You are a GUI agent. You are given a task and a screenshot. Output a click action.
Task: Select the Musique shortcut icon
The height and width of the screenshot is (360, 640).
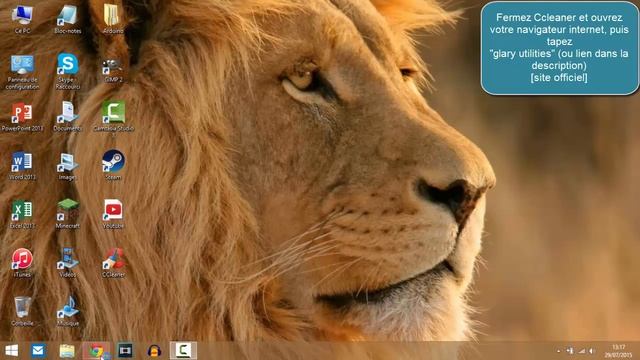pos(67,311)
